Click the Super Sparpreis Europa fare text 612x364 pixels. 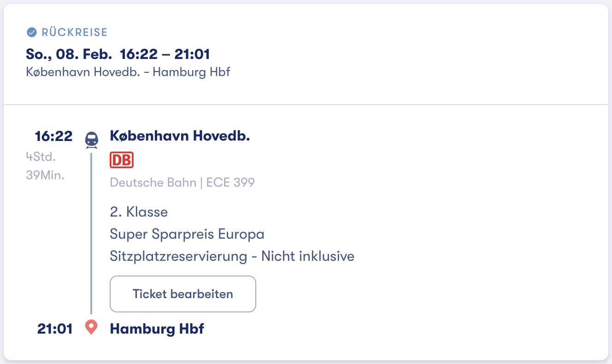(187, 234)
